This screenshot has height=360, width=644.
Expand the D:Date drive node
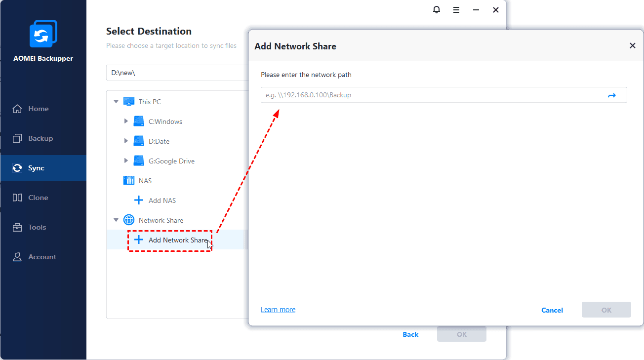click(126, 141)
